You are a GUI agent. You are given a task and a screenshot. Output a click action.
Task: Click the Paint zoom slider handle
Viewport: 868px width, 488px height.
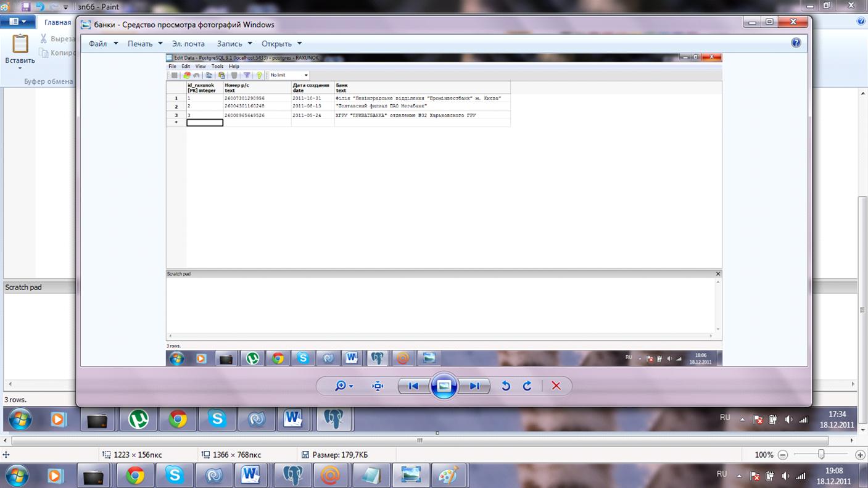[821, 455]
